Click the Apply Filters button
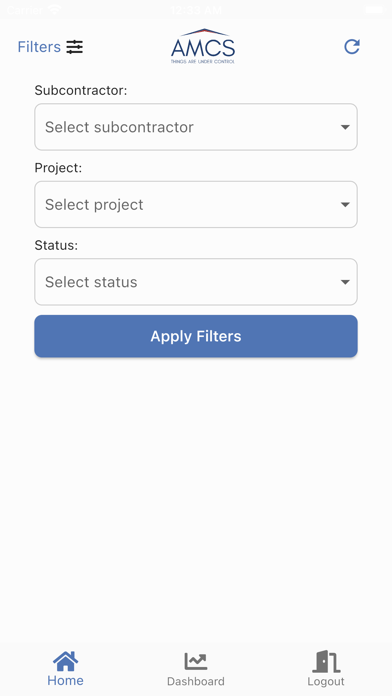 click(196, 336)
